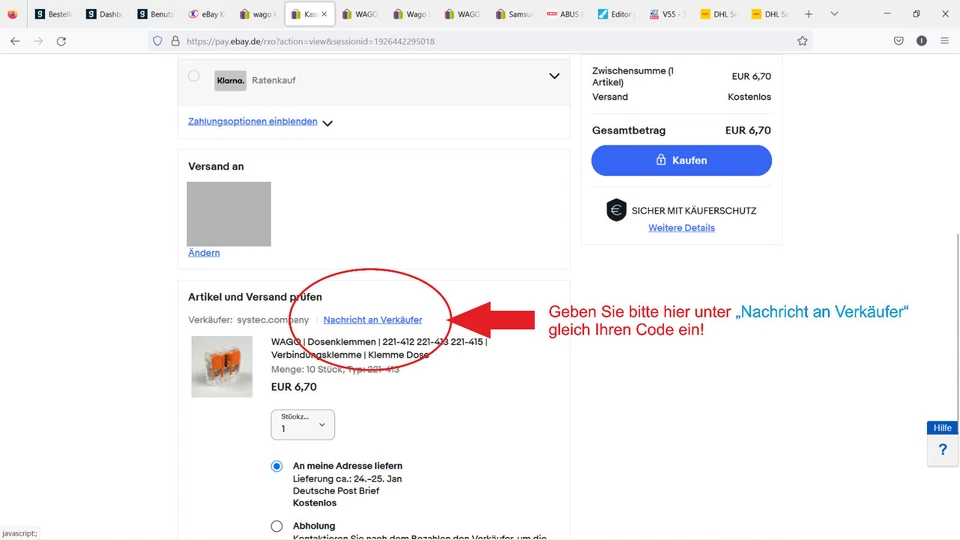Click the URL address bar
Screen dimensions: 960x540
[x=478, y=41]
